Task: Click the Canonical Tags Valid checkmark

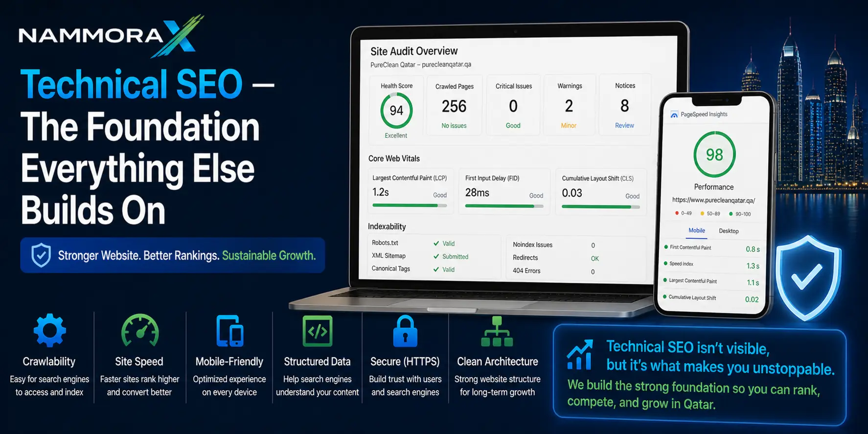Action: [436, 269]
